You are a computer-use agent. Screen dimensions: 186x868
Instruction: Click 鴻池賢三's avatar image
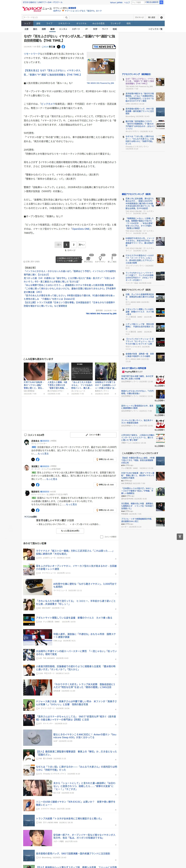(x=27, y=468)
